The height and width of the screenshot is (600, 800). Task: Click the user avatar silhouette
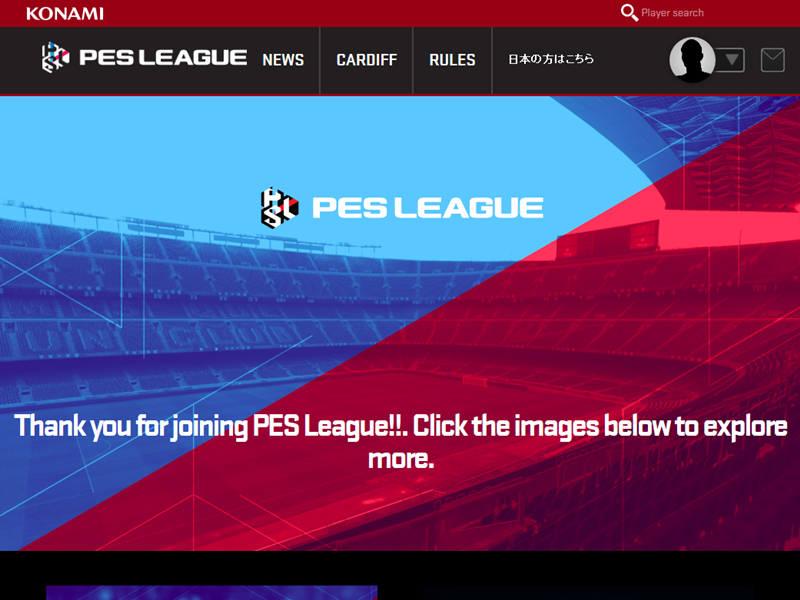pos(692,60)
